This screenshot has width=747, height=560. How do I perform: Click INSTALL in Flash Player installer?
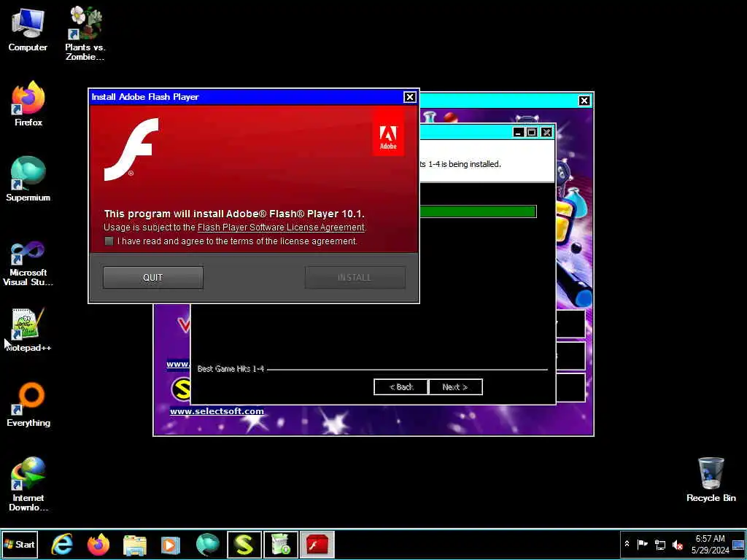tap(355, 278)
